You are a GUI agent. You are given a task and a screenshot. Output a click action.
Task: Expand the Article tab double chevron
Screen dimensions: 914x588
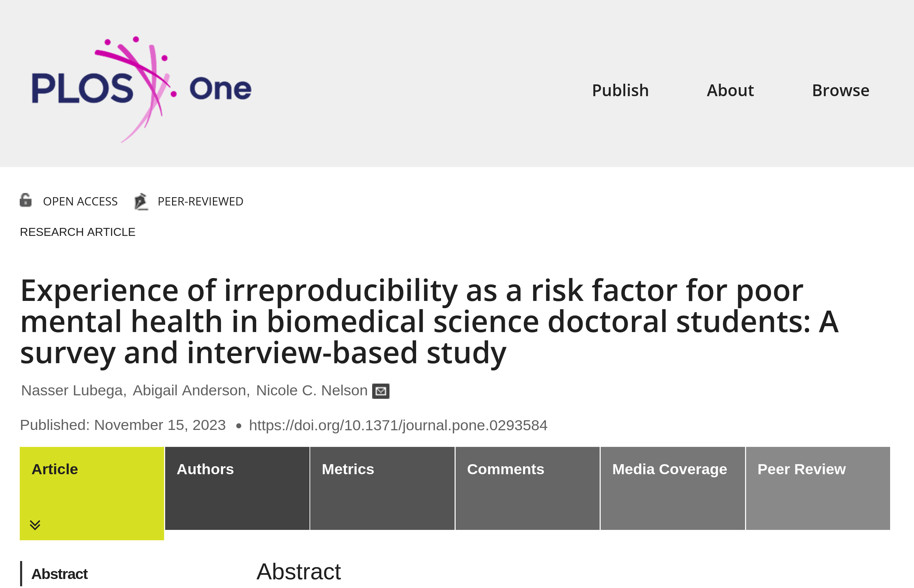tap(35, 525)
